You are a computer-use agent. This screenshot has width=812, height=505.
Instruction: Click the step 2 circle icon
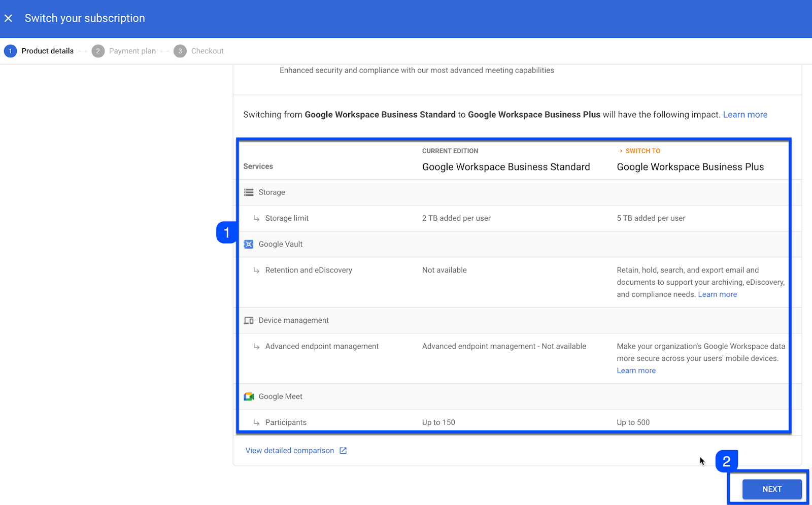pos(98,51)
